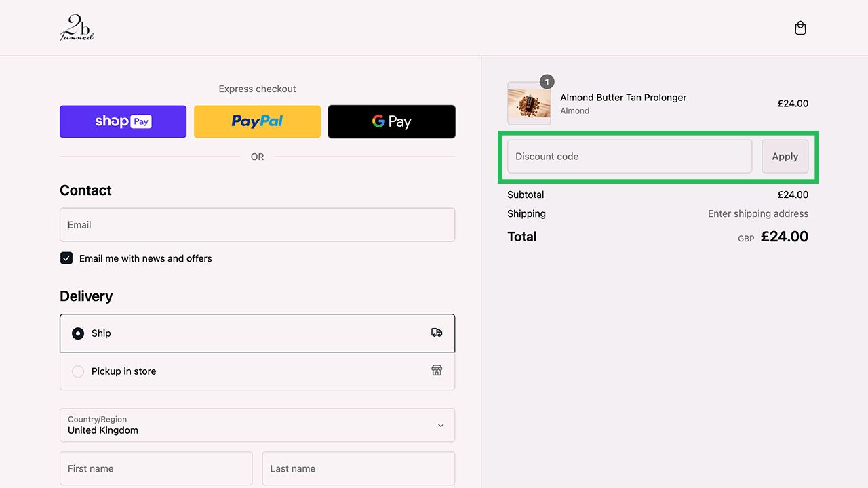Click the 2b Tanned store logo

pos(77,28)
